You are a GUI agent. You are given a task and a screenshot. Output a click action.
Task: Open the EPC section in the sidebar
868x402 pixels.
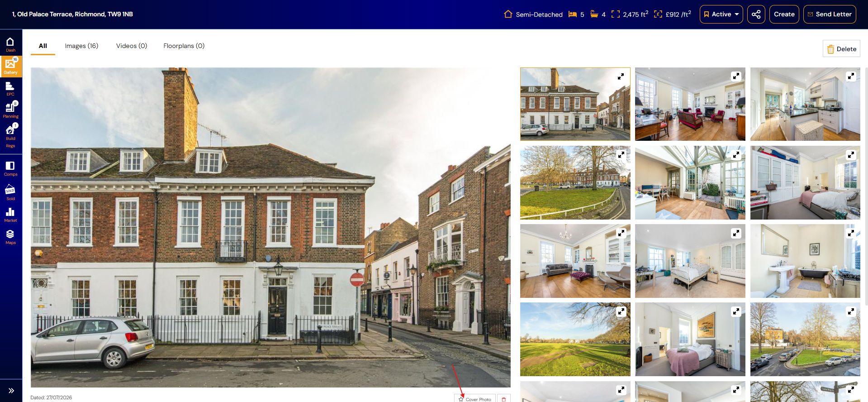(x=10, y=88)
